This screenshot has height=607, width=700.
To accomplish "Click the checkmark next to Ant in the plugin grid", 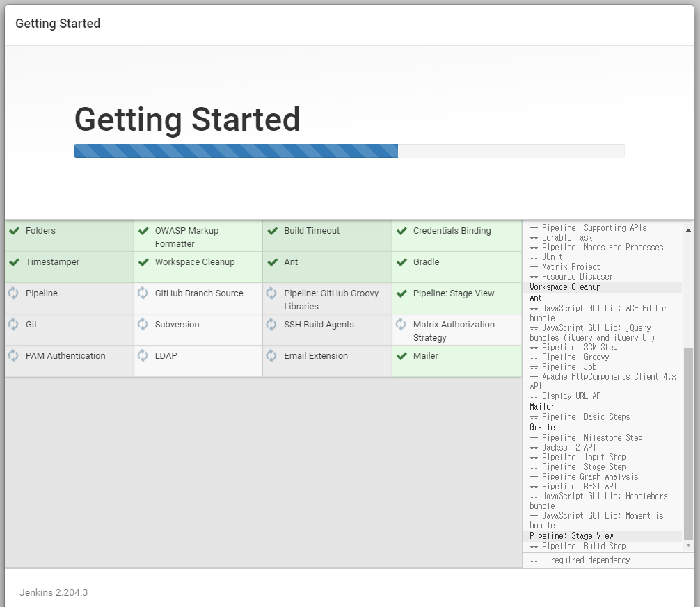I will (x=272, y=262).
